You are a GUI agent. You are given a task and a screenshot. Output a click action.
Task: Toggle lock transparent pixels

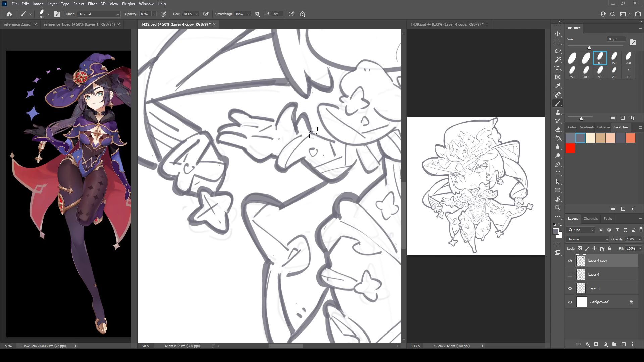click(x=580, y=248)
